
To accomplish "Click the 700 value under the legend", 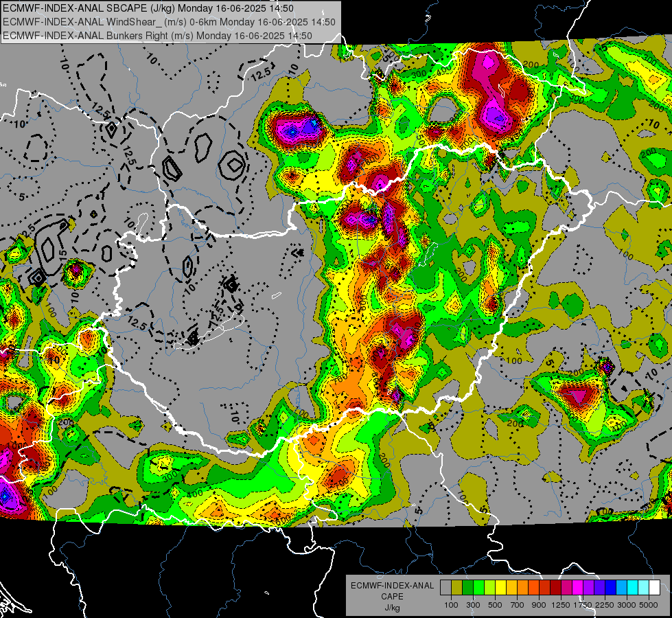I will 518,605.
